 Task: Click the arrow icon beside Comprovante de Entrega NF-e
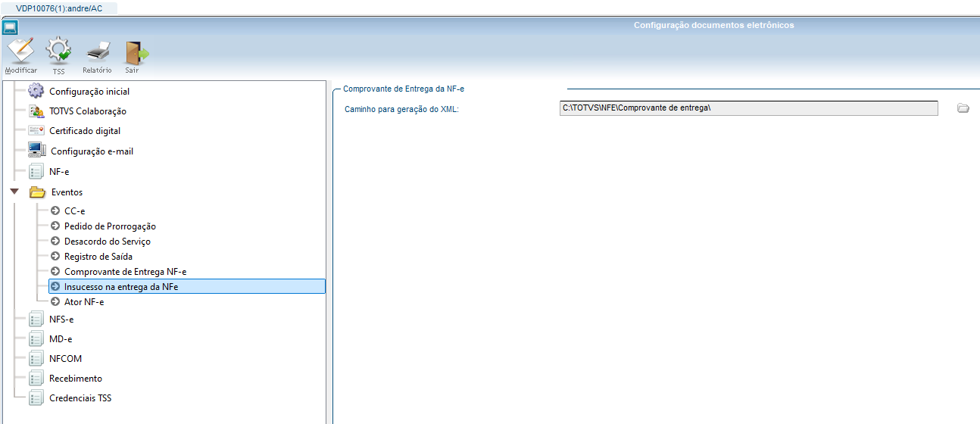(x=55, y=271)
